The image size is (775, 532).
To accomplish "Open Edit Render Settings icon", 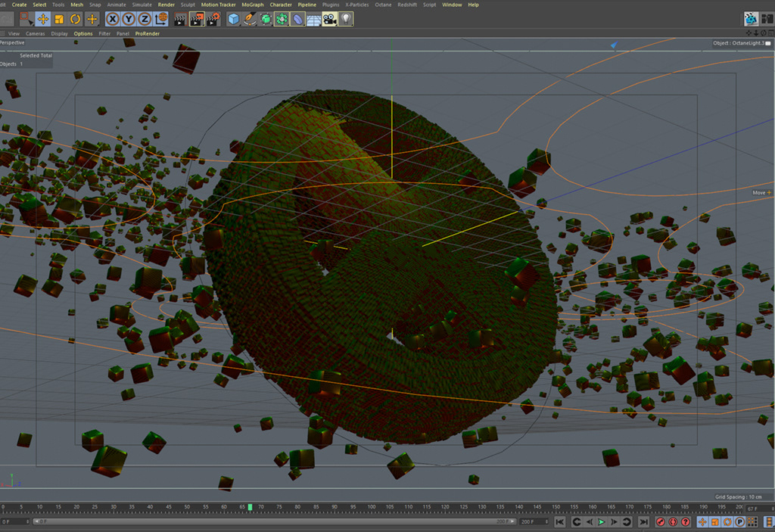I will [213, 19].
